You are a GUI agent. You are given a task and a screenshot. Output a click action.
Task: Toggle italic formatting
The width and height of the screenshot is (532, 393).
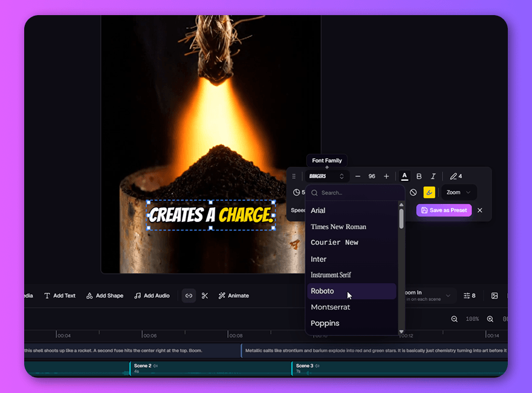pyautogui.click(x=433, y=177)
